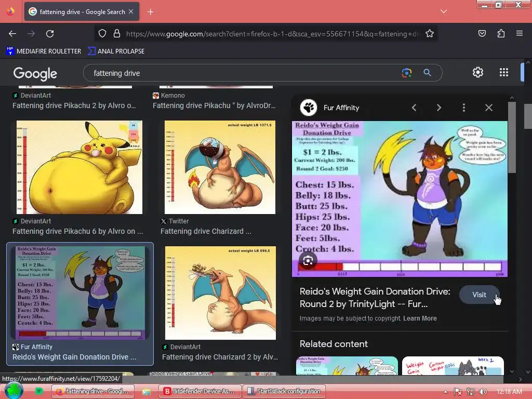Open the File Explorer taskbar icon
This screenshot has width=532, height=399.
tap(146, 392)
